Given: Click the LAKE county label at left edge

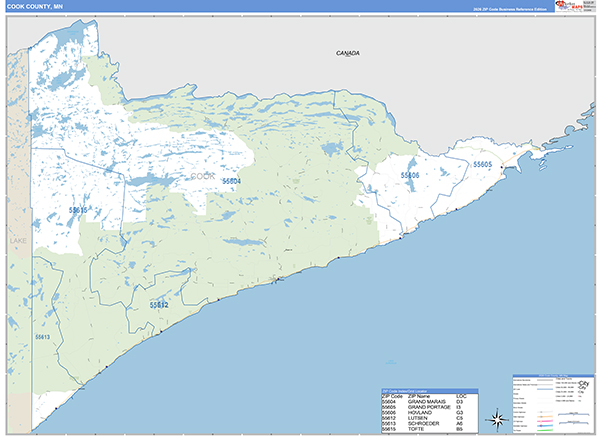Looking at the screenshot, I should point(17,242).
